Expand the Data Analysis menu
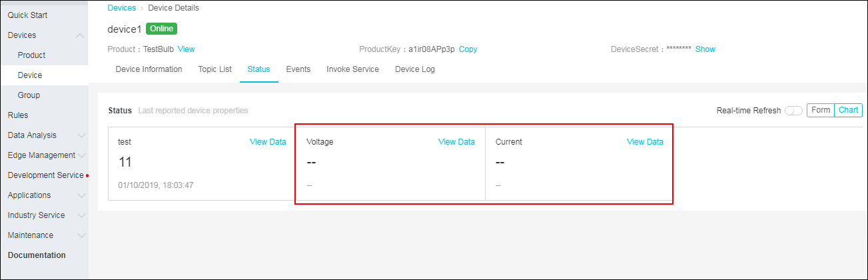868x280 pixels. [44, 135]
